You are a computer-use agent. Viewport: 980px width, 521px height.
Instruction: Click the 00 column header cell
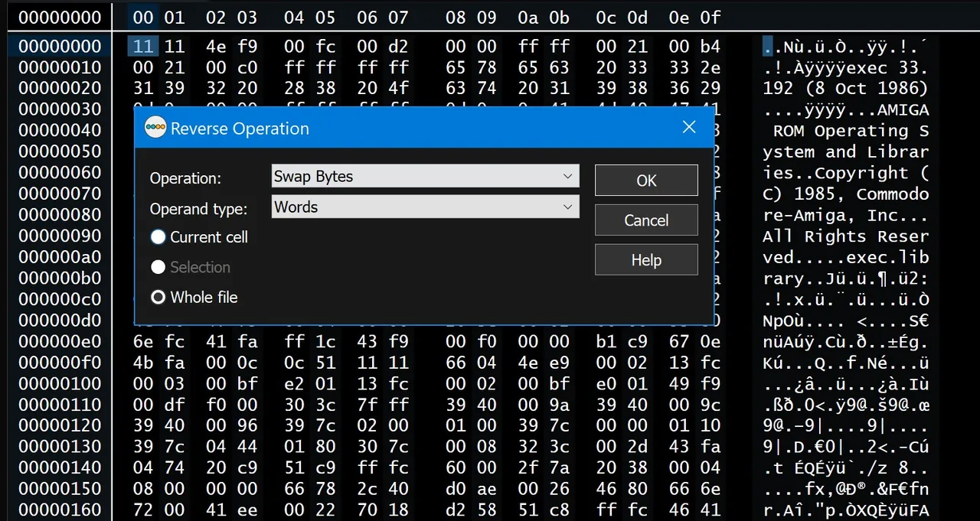point(142,17)
